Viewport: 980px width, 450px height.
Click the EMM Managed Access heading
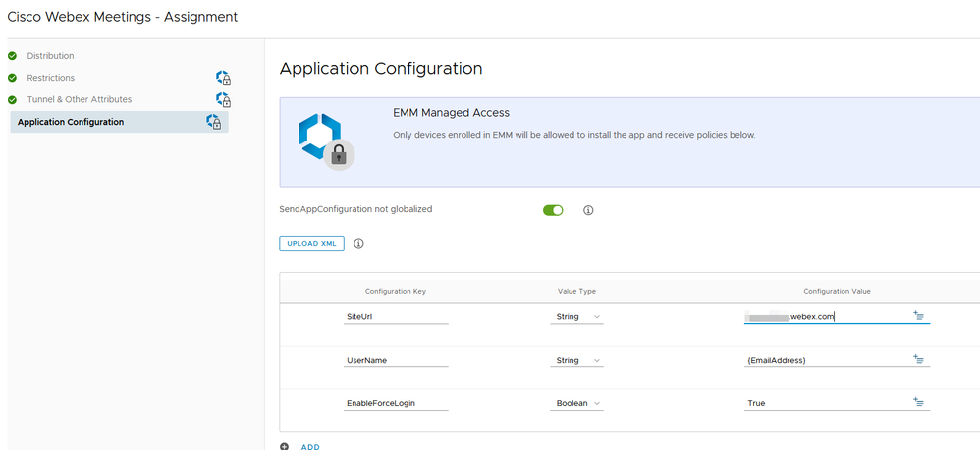pos(452,113)
